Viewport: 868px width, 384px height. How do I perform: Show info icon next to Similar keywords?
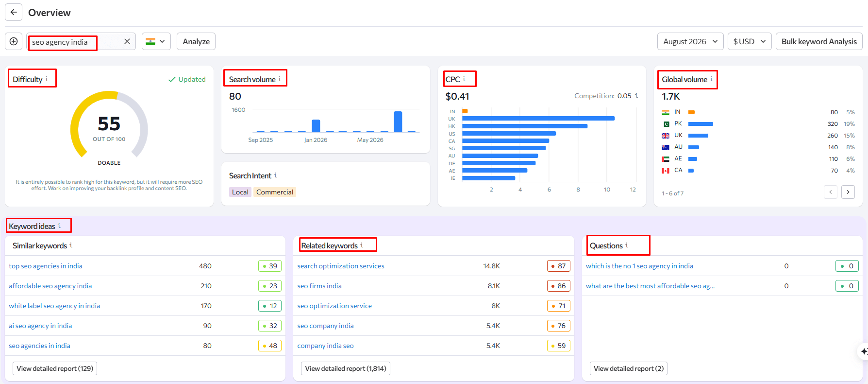[71, 245]
